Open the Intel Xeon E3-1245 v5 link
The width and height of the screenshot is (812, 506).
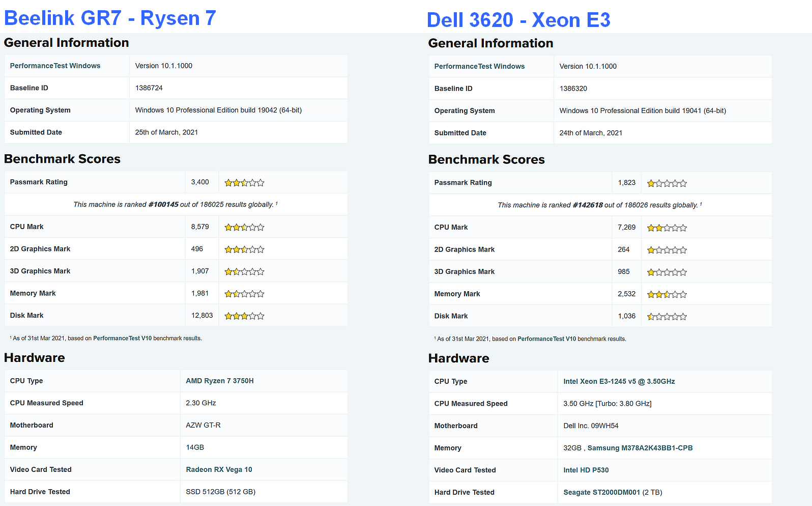tap(619, 381)
